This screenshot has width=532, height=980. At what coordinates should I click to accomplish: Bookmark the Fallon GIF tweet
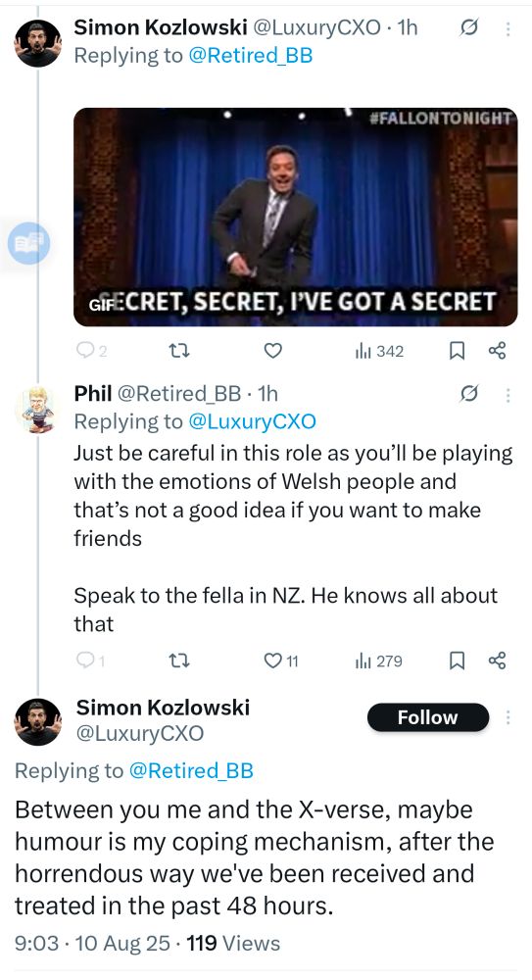457,351
